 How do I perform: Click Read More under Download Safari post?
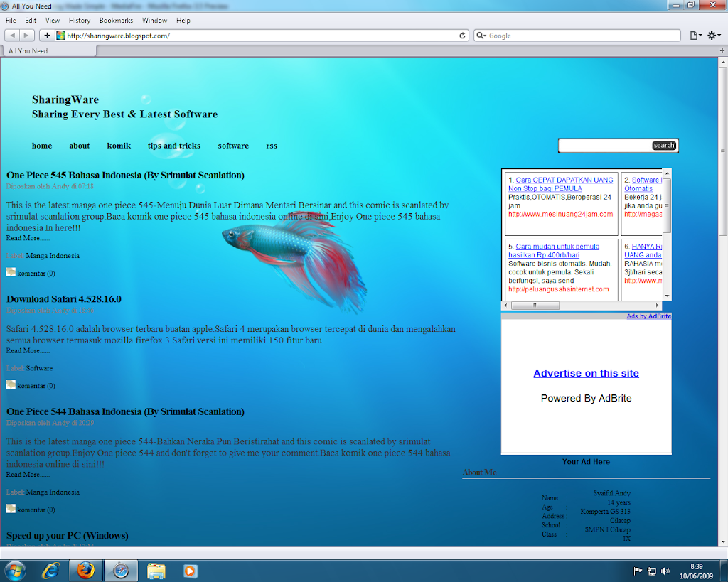click(x=28, y=351)
